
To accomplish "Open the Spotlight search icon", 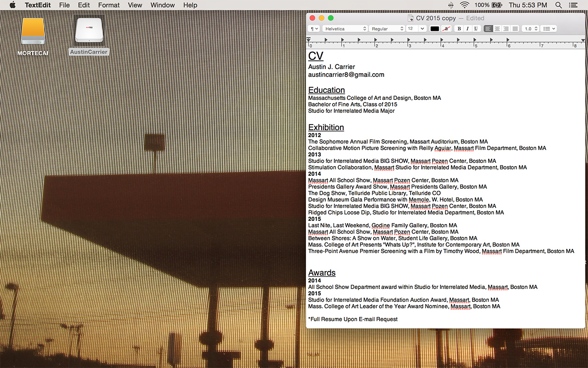I will tap(558, 5).
